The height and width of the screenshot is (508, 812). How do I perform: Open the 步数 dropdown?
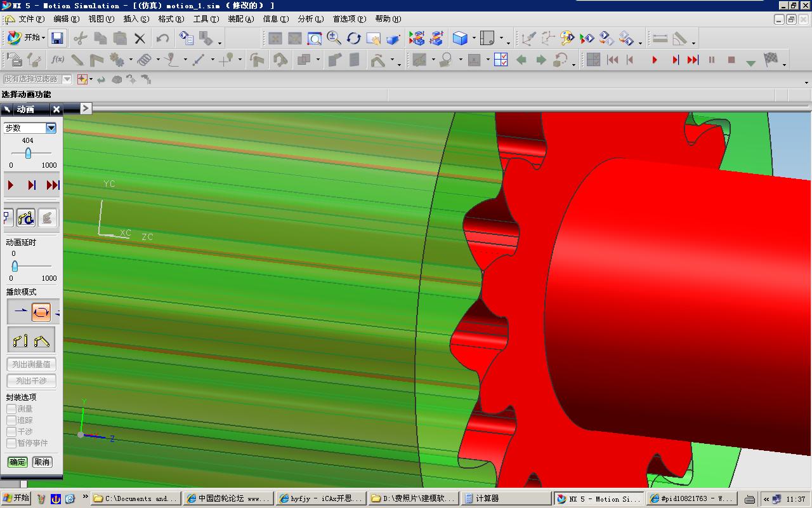[x=51, y=128]
